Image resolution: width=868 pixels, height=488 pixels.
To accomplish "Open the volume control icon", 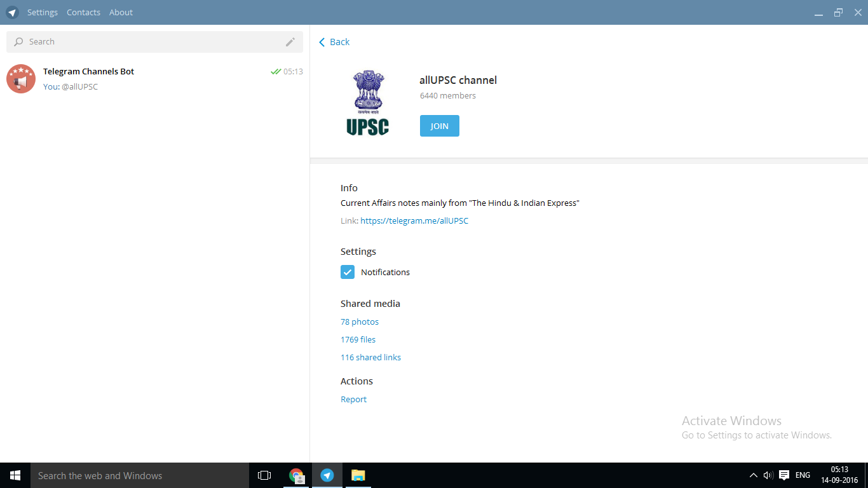I will pyautogui.click(x=768, y=475).
